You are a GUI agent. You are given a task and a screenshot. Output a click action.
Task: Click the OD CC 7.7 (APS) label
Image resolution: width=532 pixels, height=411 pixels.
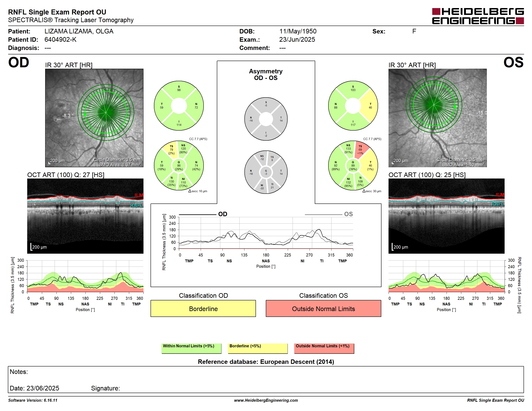click(198, 139)
